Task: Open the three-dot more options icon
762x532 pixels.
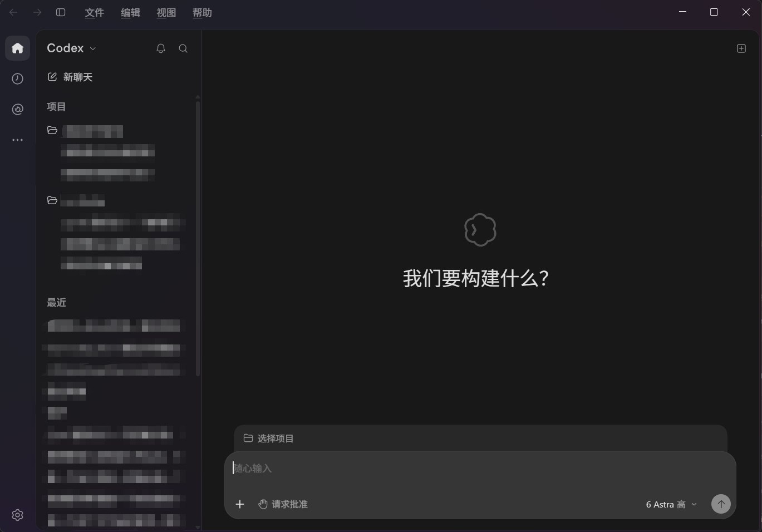Action: point(17,140)
